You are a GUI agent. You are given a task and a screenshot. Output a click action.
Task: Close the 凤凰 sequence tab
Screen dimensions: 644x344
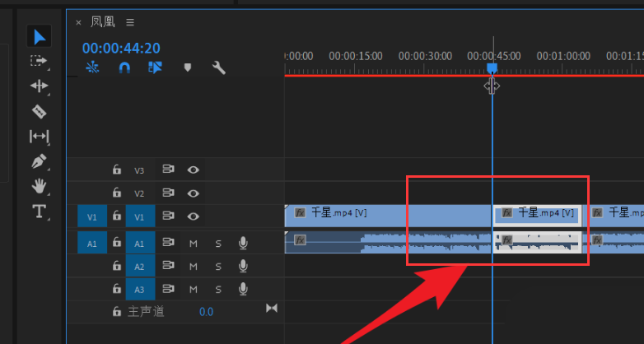pyautogui.click(x=78, y=22)
